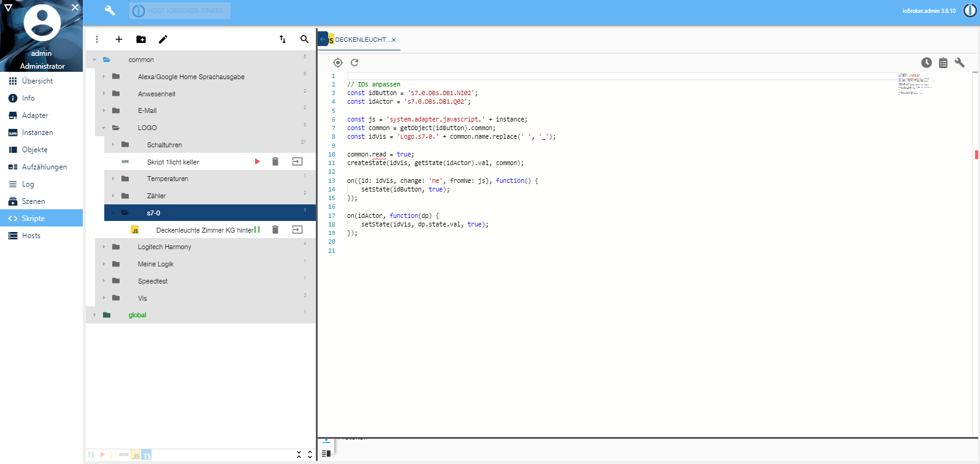Open the object ID clipboard selector
Image resolution: width=980 pixels, height=464 pixels.
(943, 63)
